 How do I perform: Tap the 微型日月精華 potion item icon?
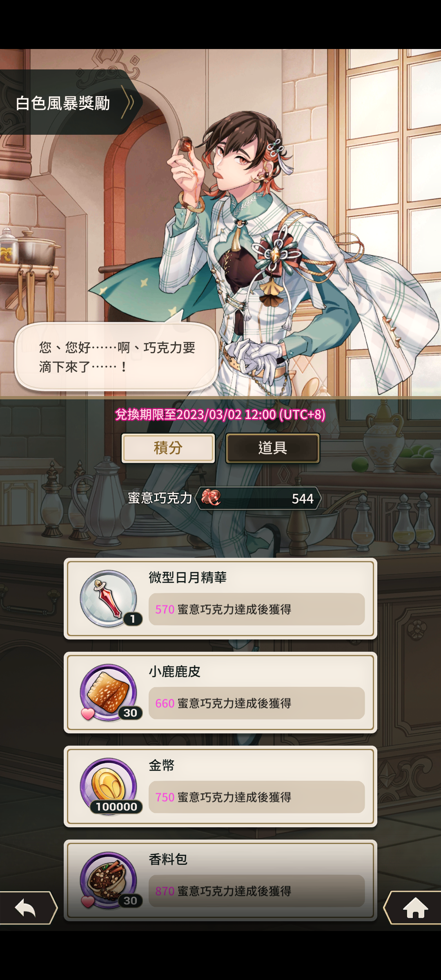coord(109,599)
